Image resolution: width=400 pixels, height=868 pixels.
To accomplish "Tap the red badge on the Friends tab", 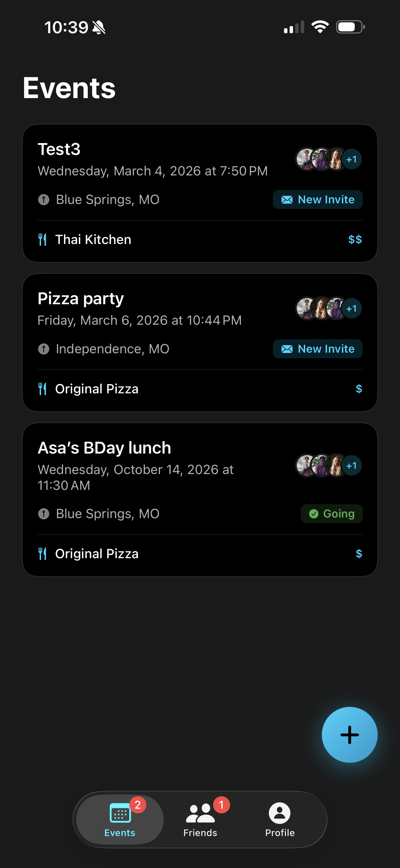I will click(221, 805).
